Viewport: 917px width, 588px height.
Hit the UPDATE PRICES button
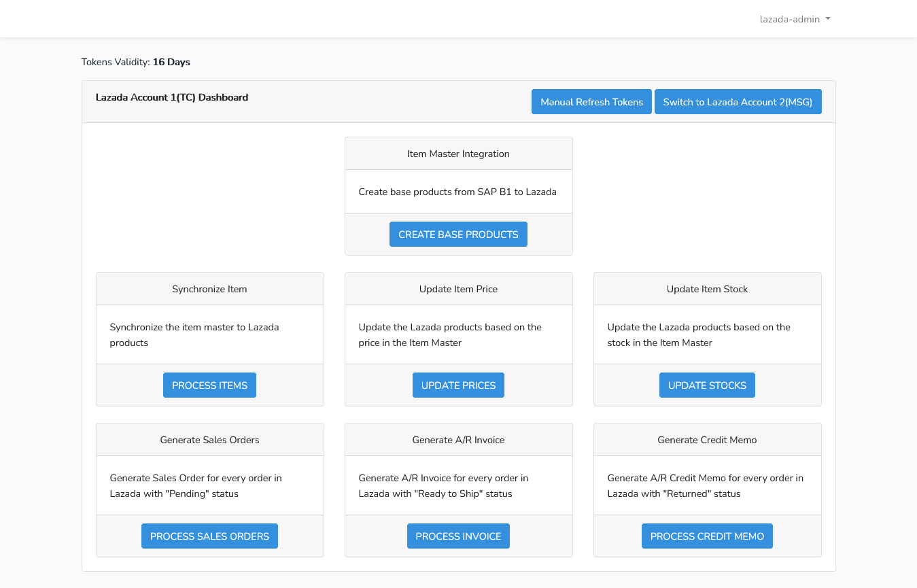tap(458, 385)
